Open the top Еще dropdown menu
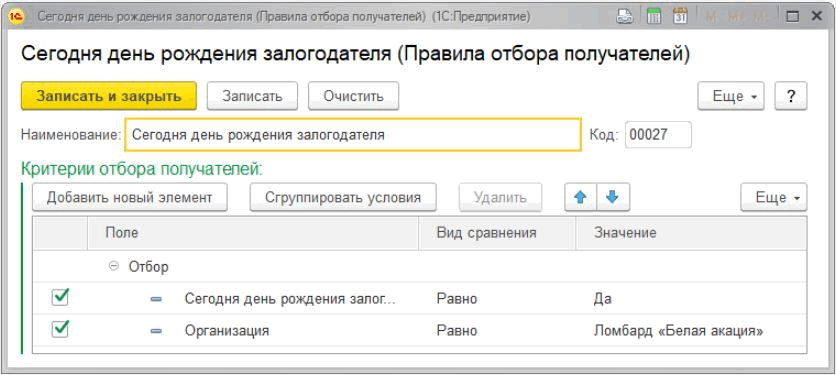The image size is (836, 375). pyautogui.click(x=731, y=96)
